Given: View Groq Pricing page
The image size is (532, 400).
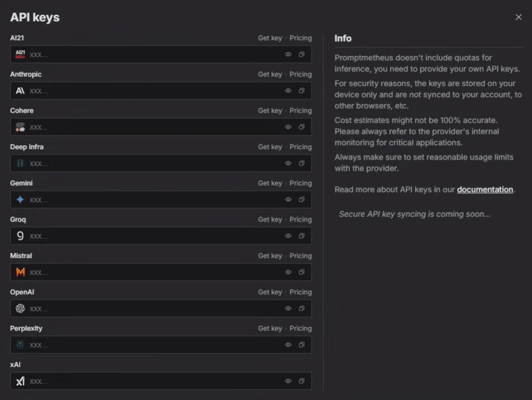Looking at the screenshot, I should tap(300, 219).
